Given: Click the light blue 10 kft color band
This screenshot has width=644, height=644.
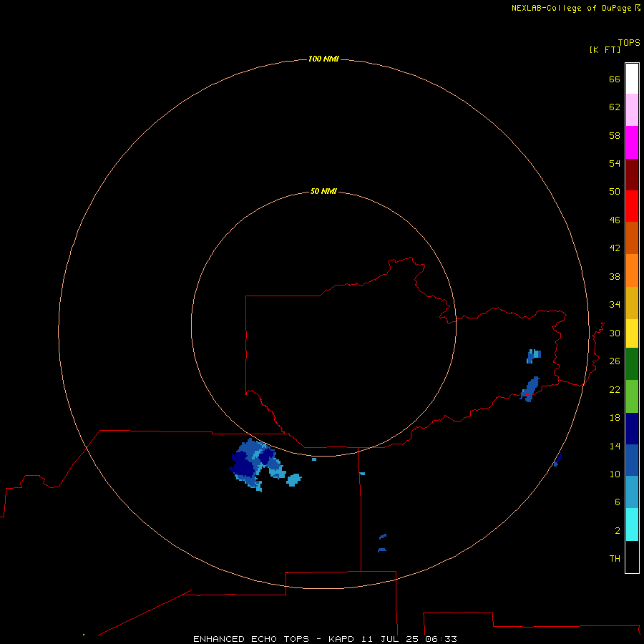Looking at the screenshot, I should (x=632, y=492).
